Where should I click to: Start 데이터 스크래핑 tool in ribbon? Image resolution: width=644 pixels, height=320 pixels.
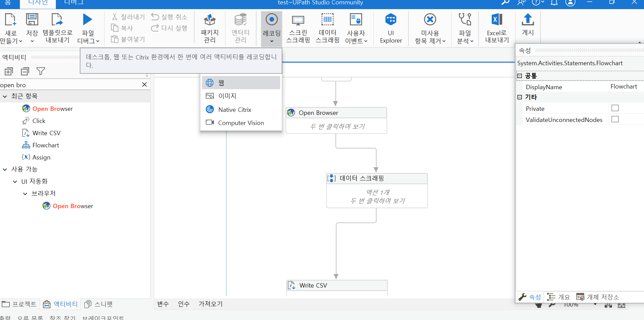pyautogui.click(x=327, y=28)
